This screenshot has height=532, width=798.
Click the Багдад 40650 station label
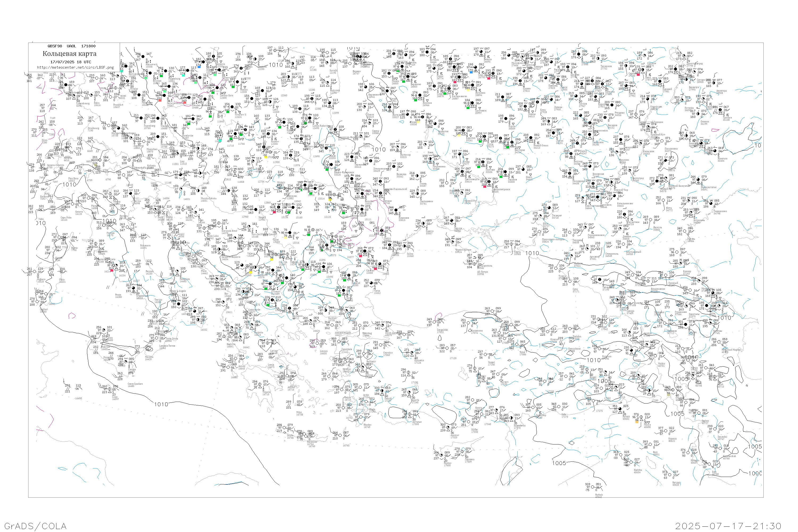coord(676,484)
